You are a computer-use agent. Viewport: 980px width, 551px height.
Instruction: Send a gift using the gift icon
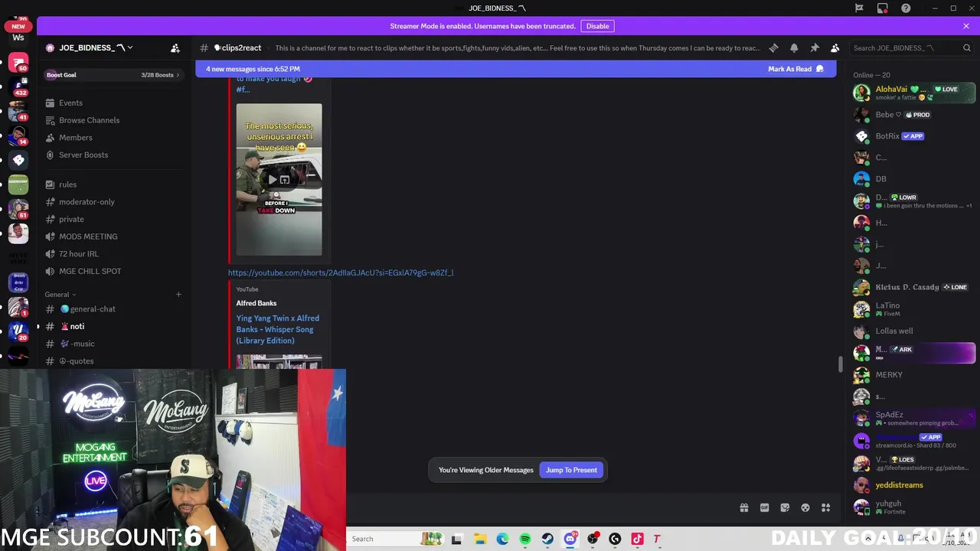[x=743, y=507]
